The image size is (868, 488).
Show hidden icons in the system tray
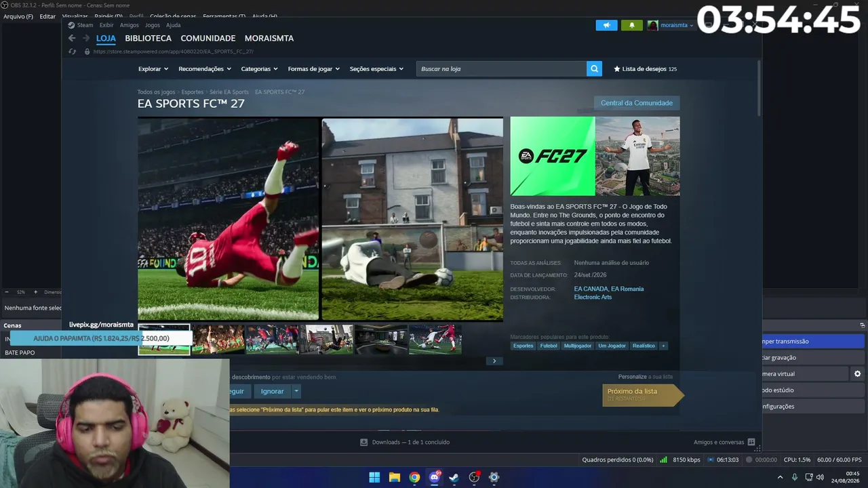[780, 477]
